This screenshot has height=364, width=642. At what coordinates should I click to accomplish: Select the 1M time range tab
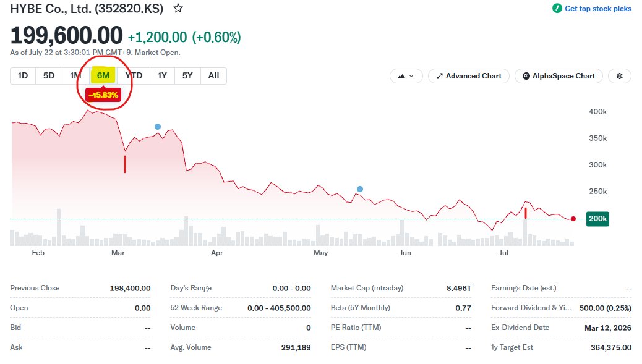[75, 75]
